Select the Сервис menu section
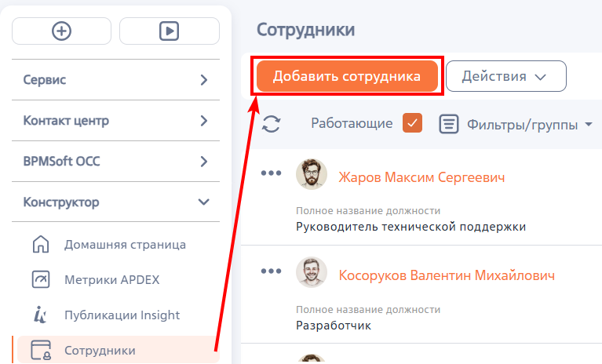Viewport: 602px width, 364px height. coord(115,80)
